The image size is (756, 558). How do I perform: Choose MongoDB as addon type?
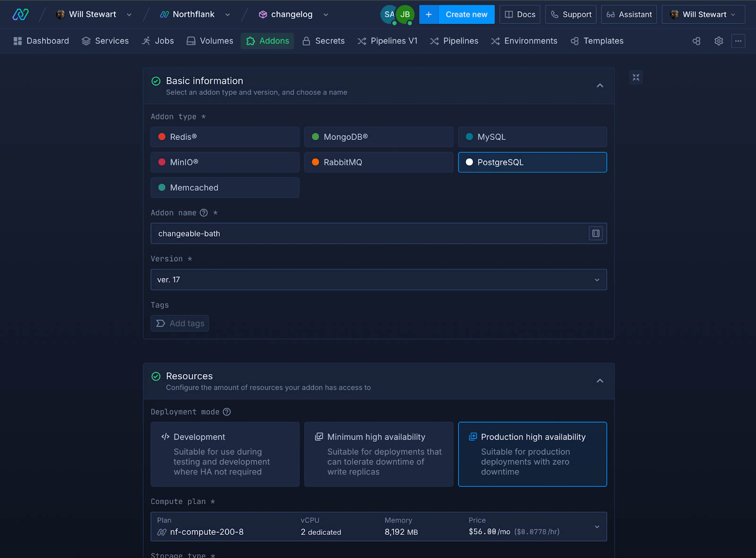tap(378, 137)
